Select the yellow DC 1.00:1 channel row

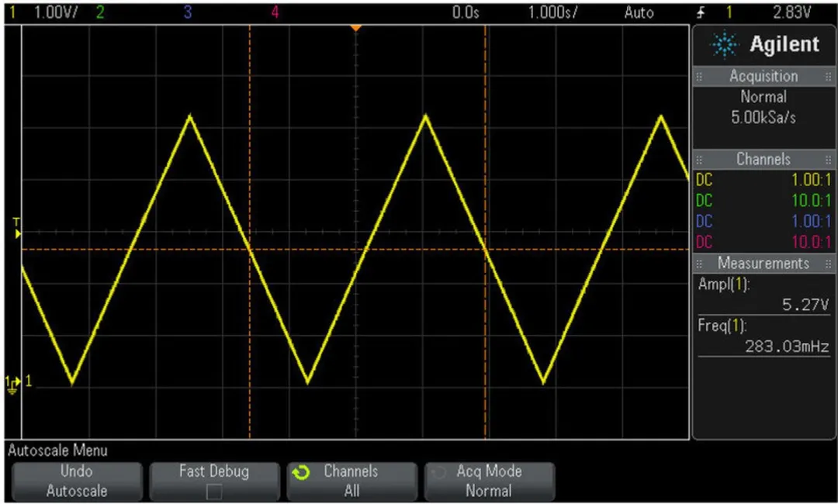(764, 180)
